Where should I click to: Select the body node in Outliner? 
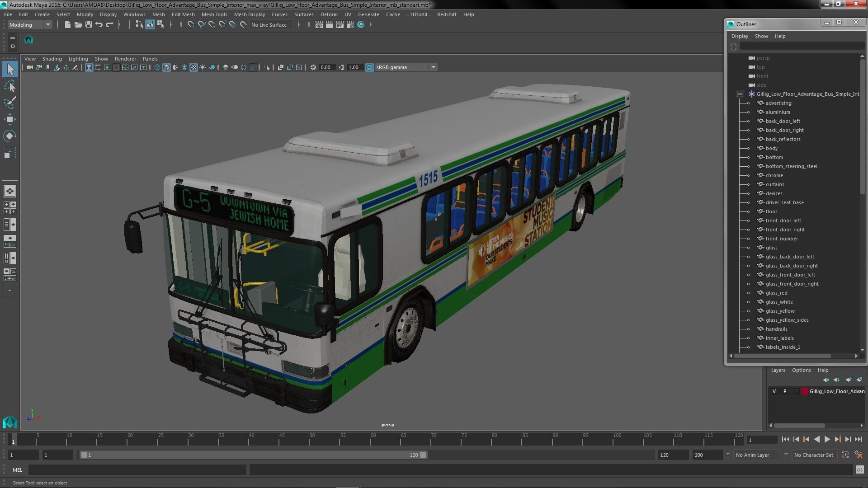pos(771,148)
